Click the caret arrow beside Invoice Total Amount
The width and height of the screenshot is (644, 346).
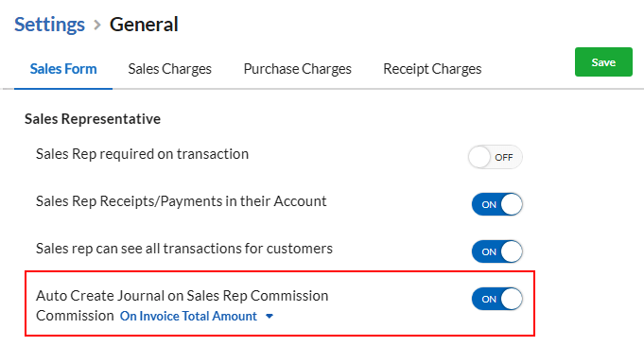(270, 316)
